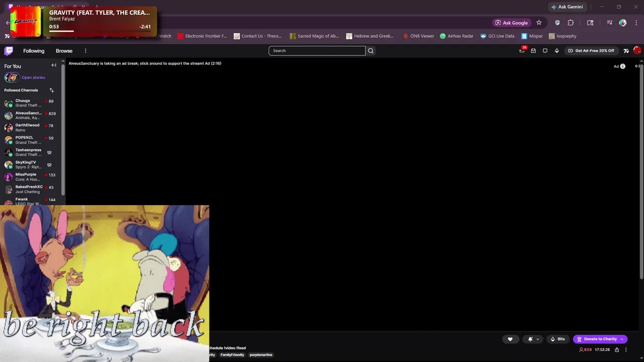644x362 pixels.
Task: Open Contact Us - Theos bookmark
Action: coord(258,36)
